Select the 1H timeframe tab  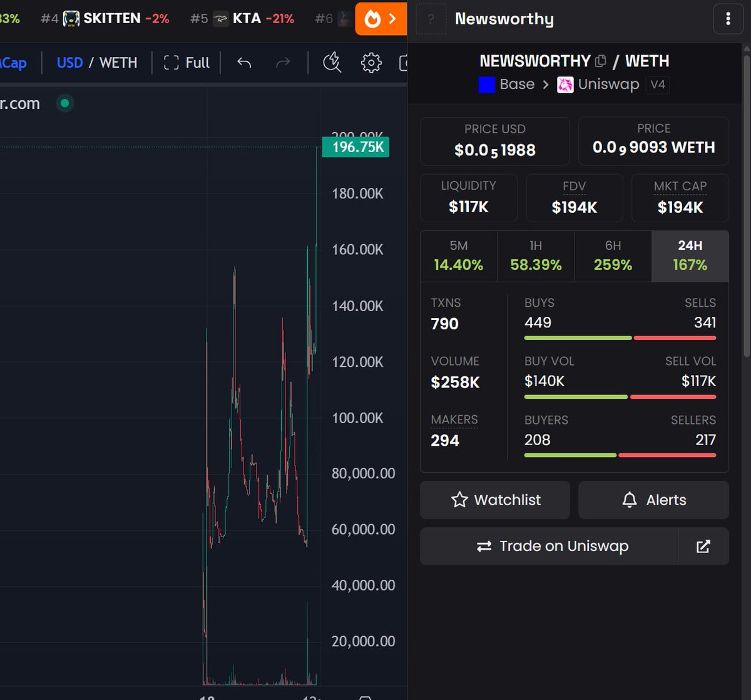[536, 256]
